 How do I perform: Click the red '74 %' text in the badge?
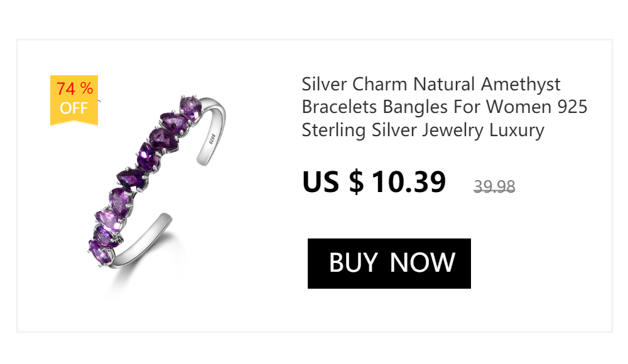click(75, 89)
